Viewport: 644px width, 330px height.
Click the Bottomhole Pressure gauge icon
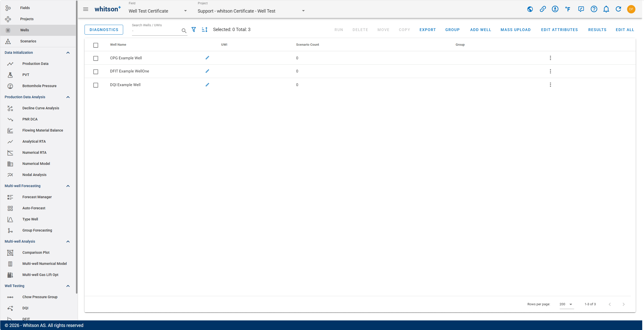10,86
